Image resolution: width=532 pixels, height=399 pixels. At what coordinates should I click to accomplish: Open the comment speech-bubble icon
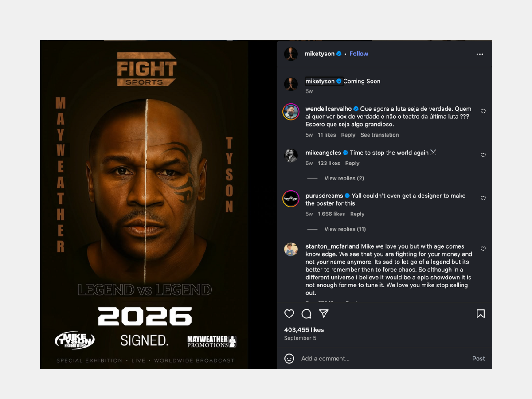click(x=306, y=314)
